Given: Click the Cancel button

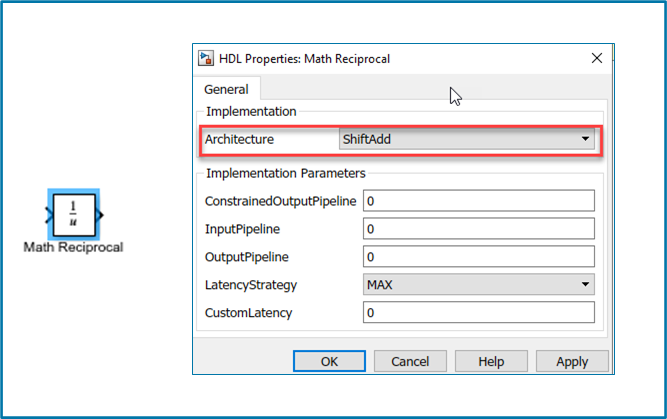Looking at the screenshot, I should tap(410, 361).
